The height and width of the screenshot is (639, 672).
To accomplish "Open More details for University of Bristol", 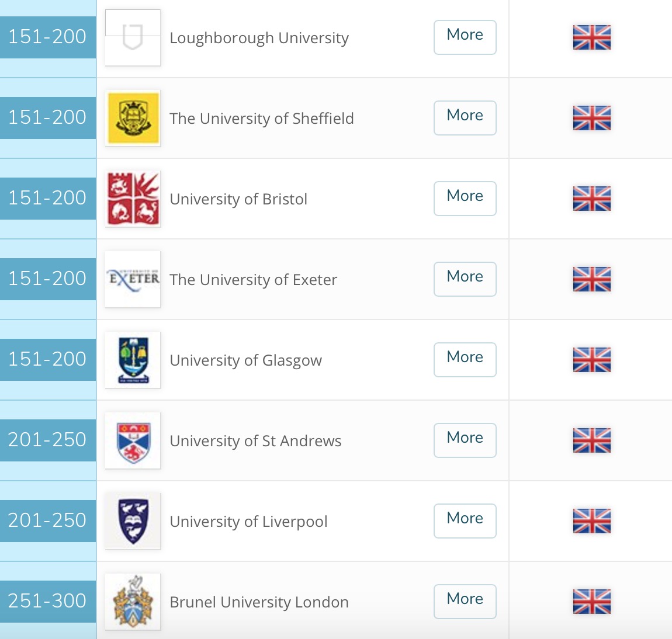I will click(465, 198).
